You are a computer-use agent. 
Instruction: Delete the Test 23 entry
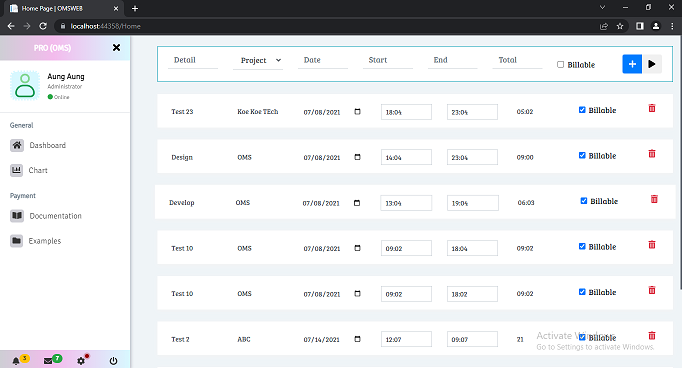(652, 108)
